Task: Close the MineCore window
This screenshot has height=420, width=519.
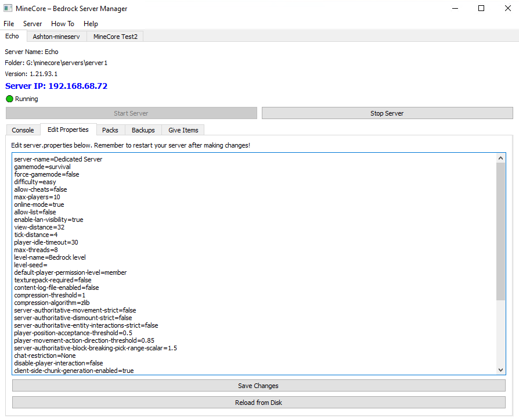Action: tap(508, 8)
